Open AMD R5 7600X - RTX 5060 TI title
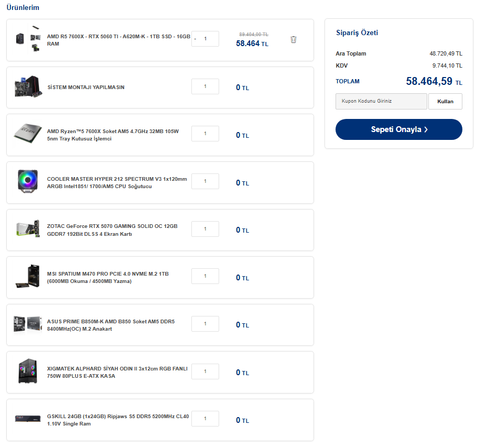497x448 pixels. 118,40
